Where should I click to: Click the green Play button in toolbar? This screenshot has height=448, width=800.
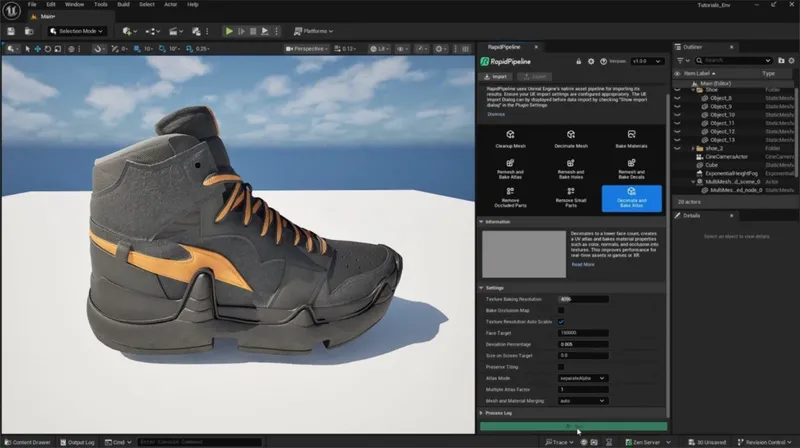pos(229,32)
